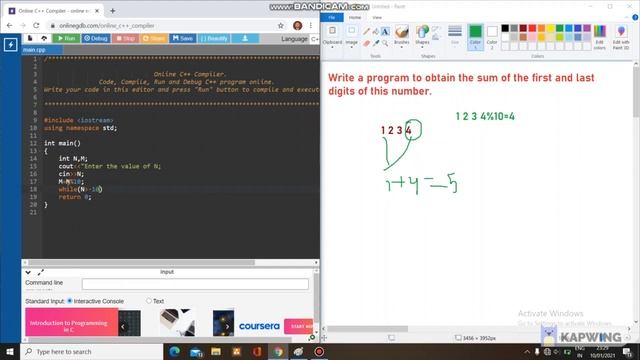
Task: Open Chrome's three-dot menu
Action: (x=311, y=26)
